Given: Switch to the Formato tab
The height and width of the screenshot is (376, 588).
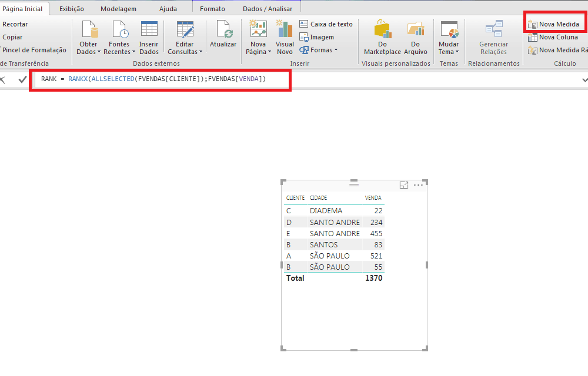Looking at the screenshot, I should 212,9.
